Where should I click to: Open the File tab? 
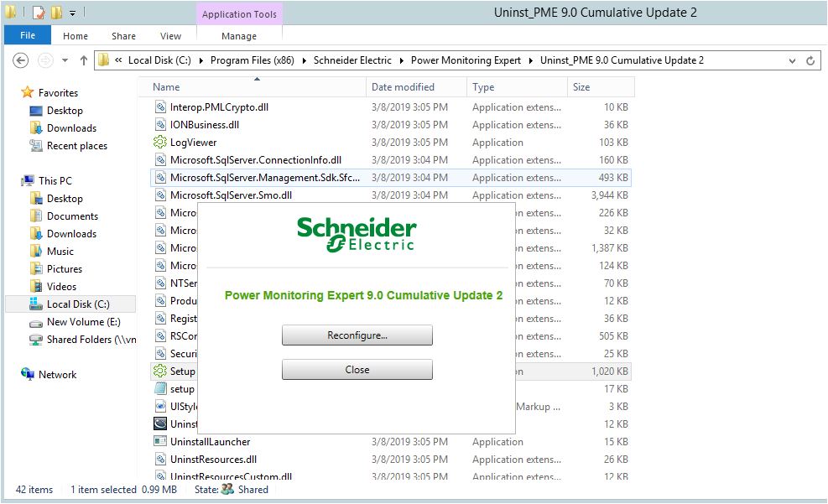(28, 35)
